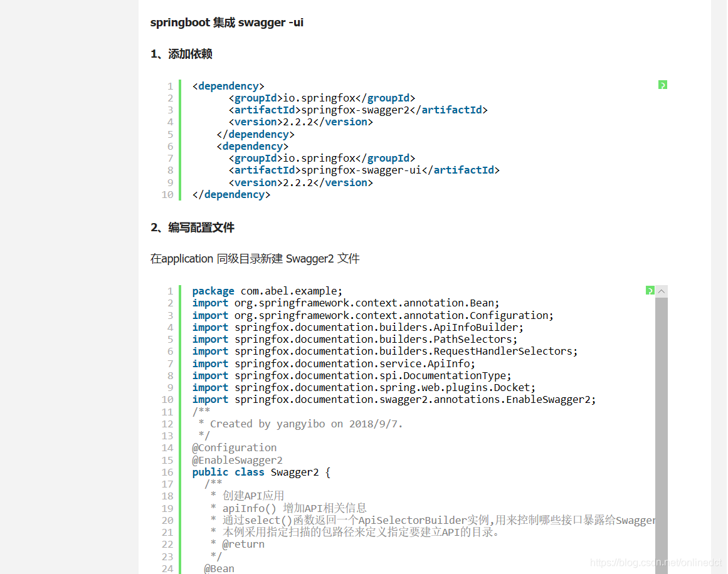728x574 pixels.
Task: Click the comment line starting '通过select()函数返回'
Action: [439, 521]
